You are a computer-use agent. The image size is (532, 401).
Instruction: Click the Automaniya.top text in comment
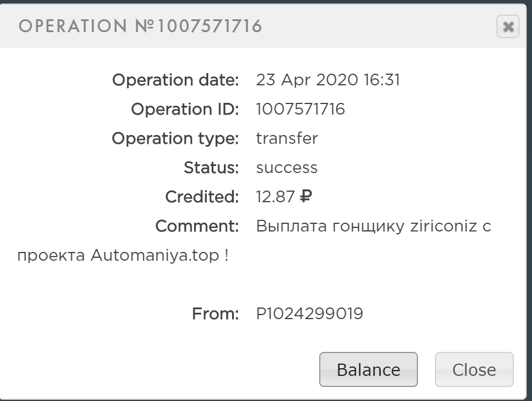154,255
